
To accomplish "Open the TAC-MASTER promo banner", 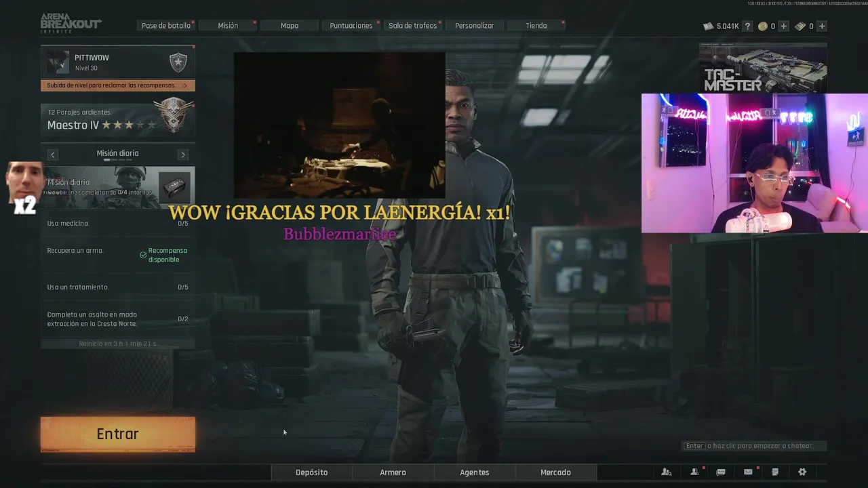I will coord(763,68).
